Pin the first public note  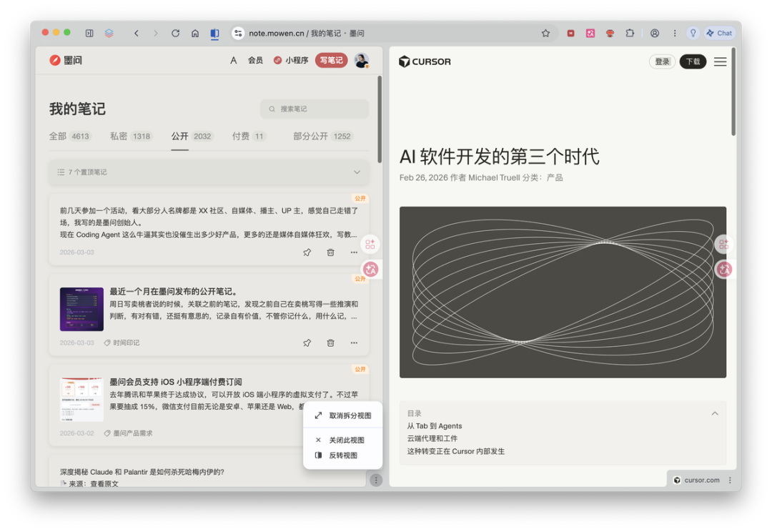[x=307, y=252]
